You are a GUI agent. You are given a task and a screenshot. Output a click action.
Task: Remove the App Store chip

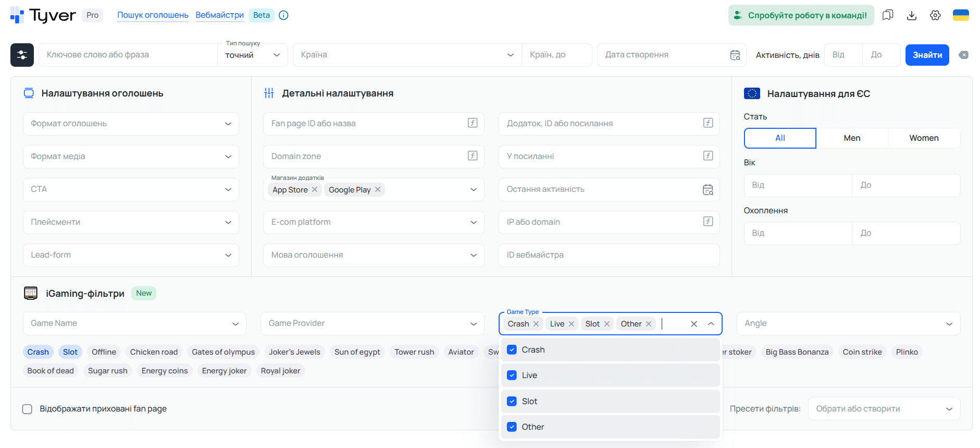pyautogui.click(x=315, y=189)
